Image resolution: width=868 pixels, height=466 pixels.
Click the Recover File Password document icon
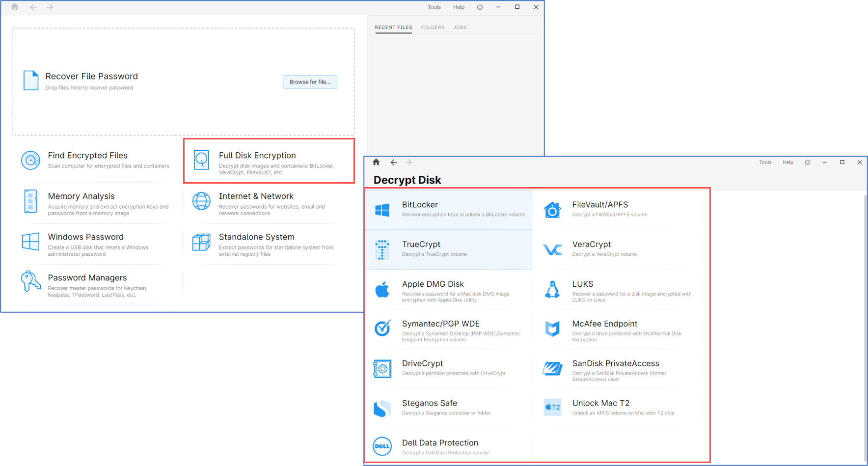coord(31,81)
